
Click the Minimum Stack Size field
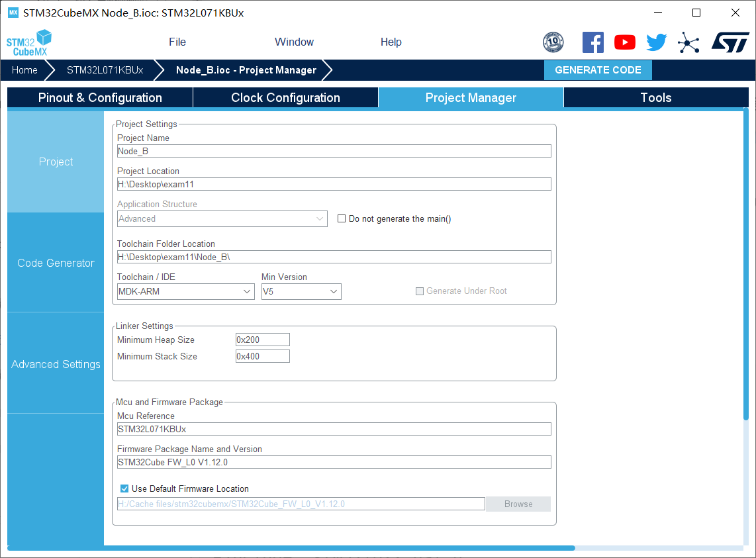tap(263, 356)
